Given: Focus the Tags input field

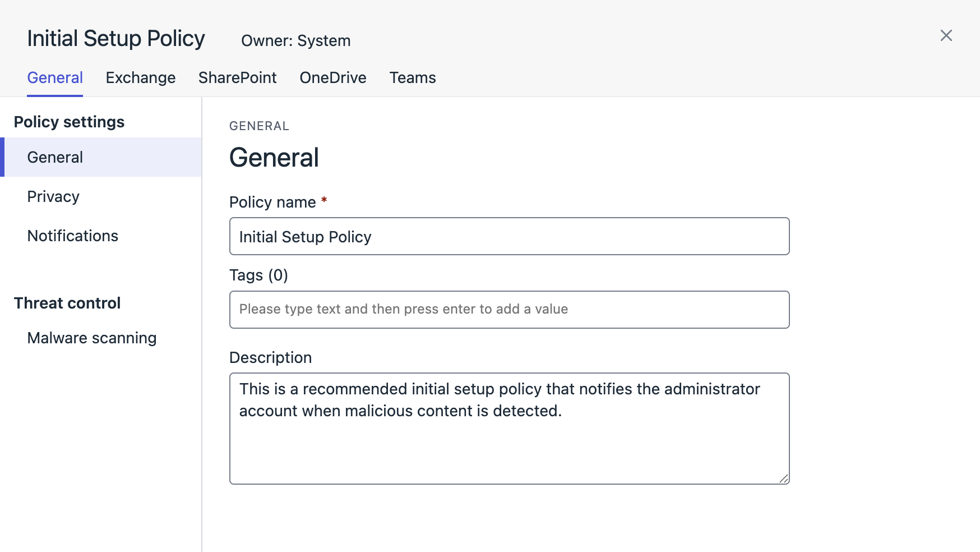Looking at the screenshot, I should pyautogui.click(x=509, y=310).
